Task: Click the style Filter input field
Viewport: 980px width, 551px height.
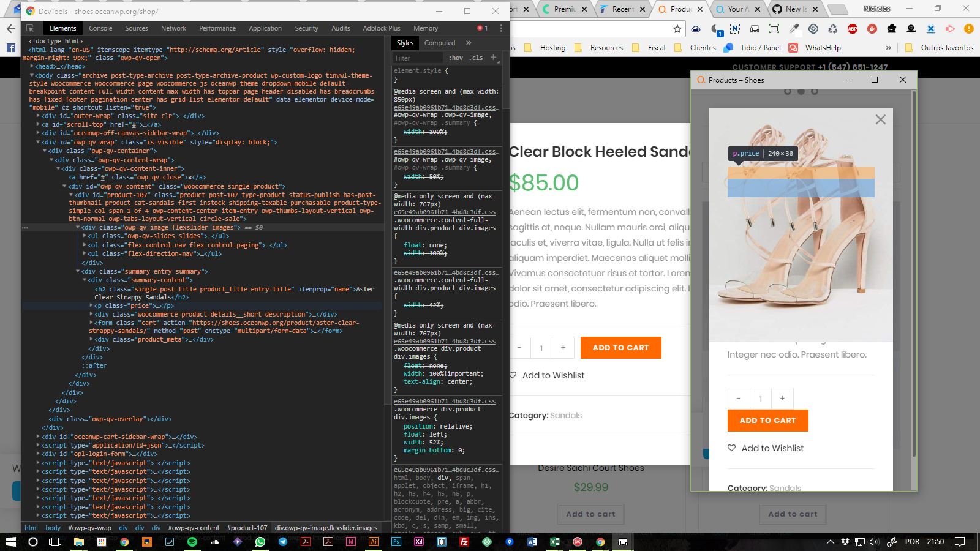Action: pyautogui.click(x=417, y=58)
